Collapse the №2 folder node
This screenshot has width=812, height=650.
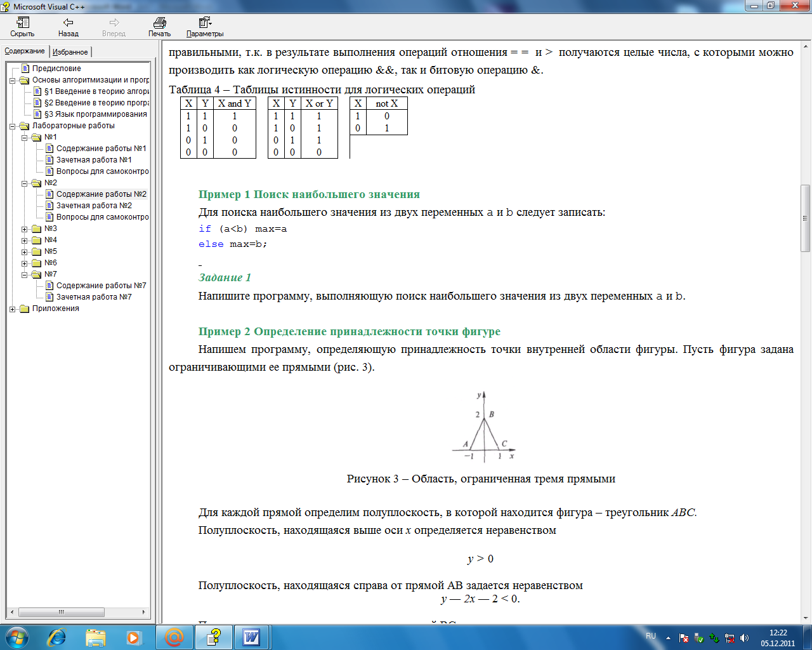pos(25,183)
